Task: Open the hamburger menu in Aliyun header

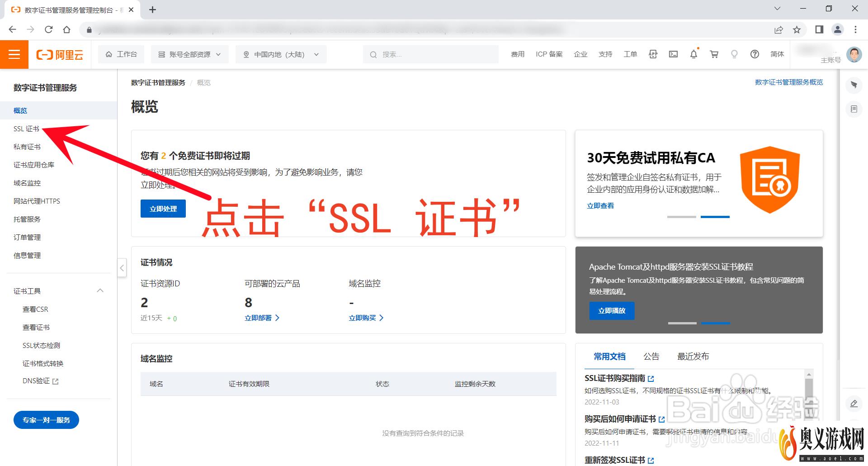Action: [14, 54]
